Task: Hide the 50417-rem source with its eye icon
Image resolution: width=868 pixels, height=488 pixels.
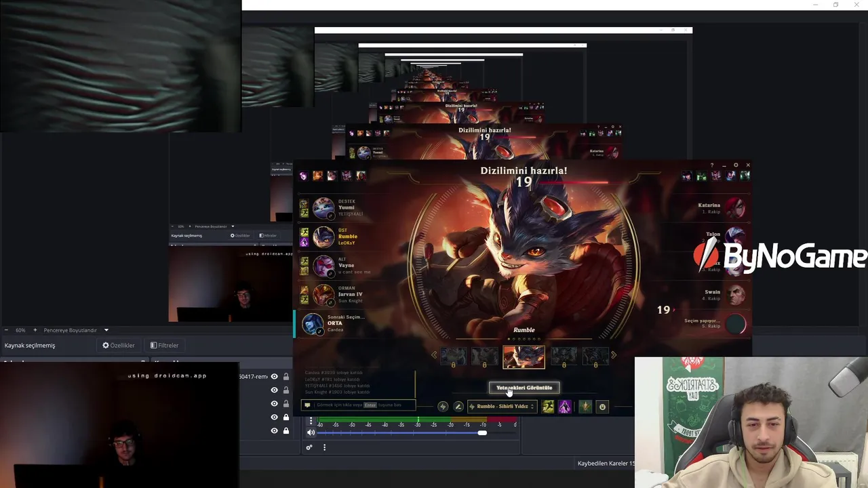Action: tap(274, 377)
